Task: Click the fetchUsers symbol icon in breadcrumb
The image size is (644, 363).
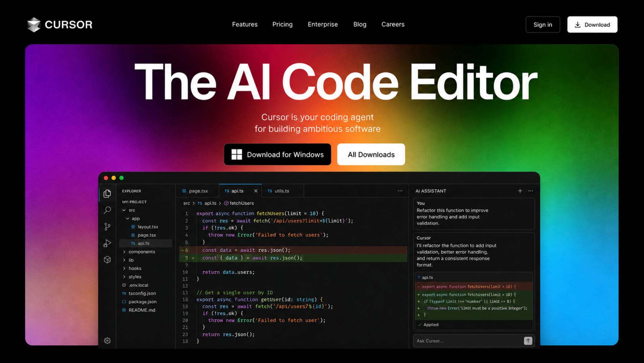Action: pos(226,203)
